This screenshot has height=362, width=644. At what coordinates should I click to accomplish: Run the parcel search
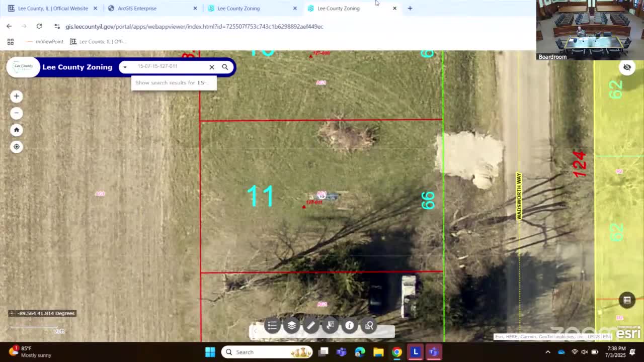pos(225,67)
